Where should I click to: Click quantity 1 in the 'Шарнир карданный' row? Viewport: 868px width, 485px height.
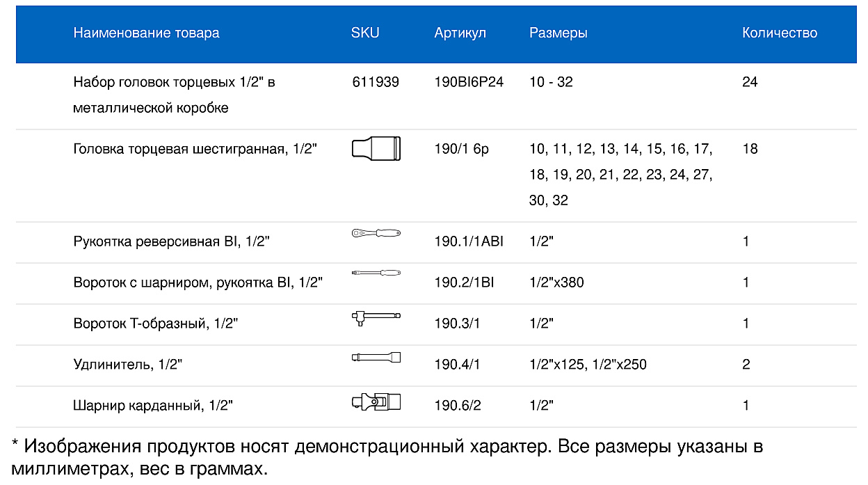[x=746, y=406]
